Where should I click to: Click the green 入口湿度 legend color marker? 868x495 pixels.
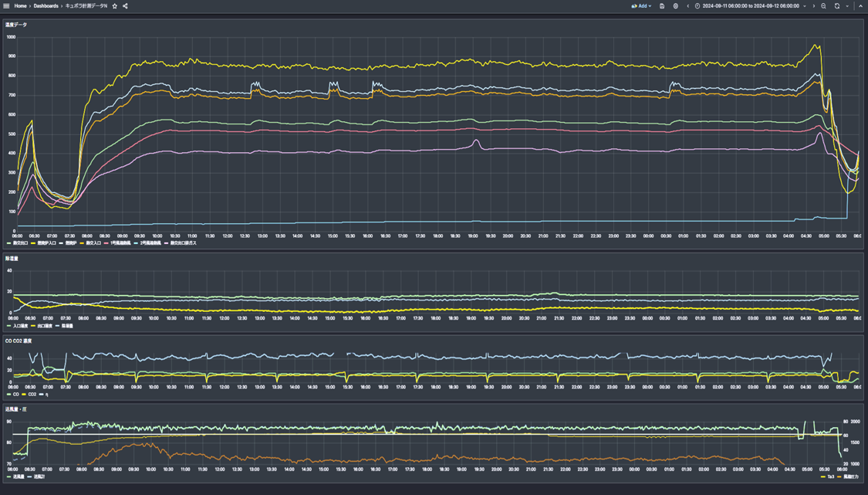click(x=8, y=327)
